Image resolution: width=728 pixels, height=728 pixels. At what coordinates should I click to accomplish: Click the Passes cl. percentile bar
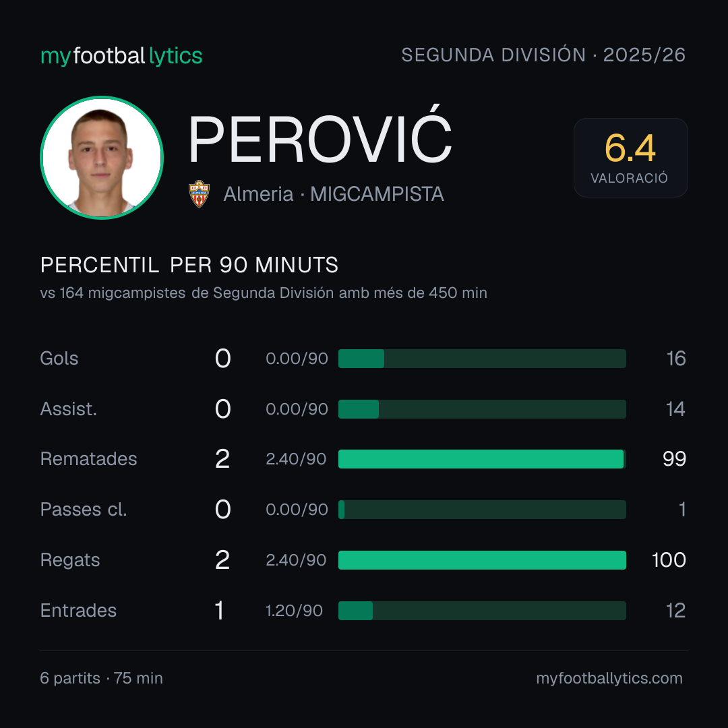pyautogui.click(x=482, y=510)
